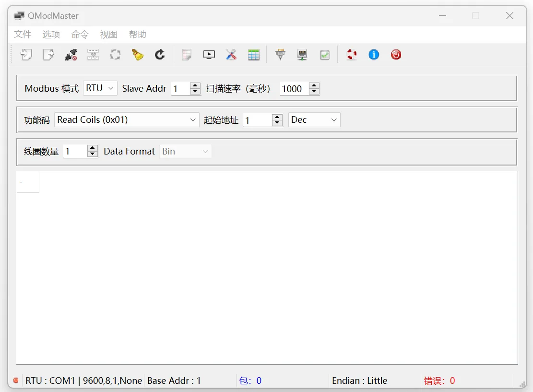Click into the 扫描速率 1000 field
This screenshot has height=392, width=533.
click(x=295, y=88)
